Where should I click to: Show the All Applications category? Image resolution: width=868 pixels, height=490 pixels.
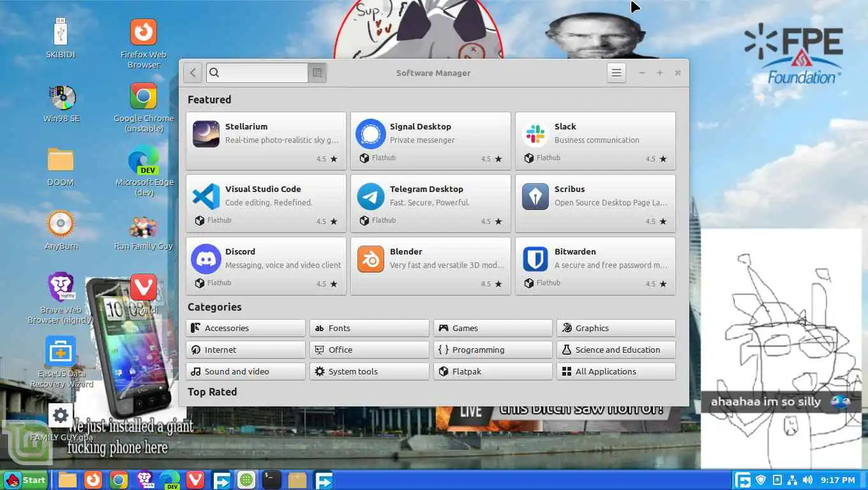coord(616,371)
